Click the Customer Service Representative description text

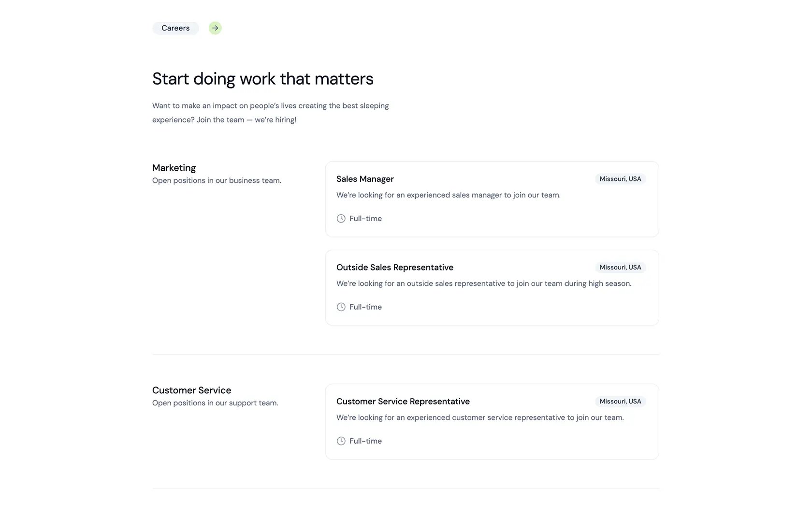point(480,418)
